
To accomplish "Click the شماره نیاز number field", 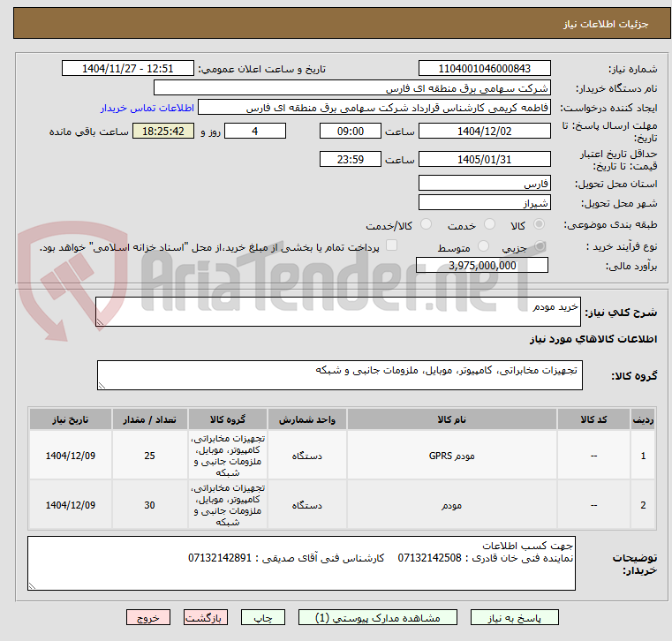I will coord(484,69).
